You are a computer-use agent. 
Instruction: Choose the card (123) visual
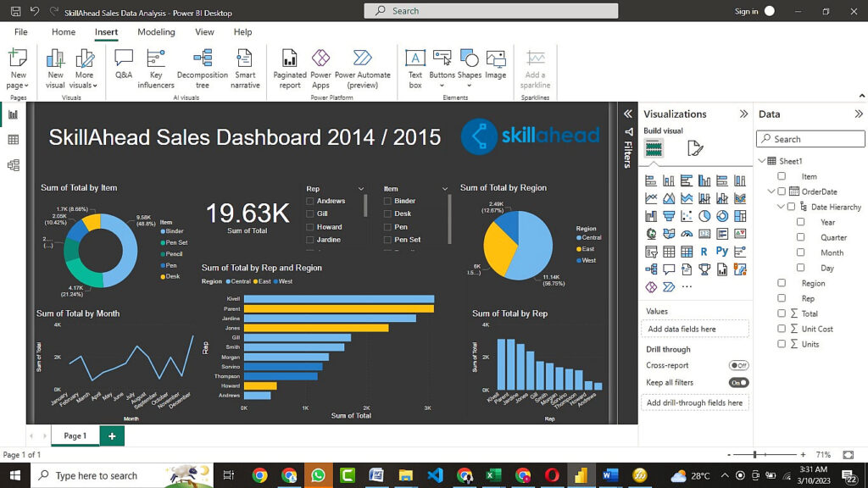pos(704,234)
